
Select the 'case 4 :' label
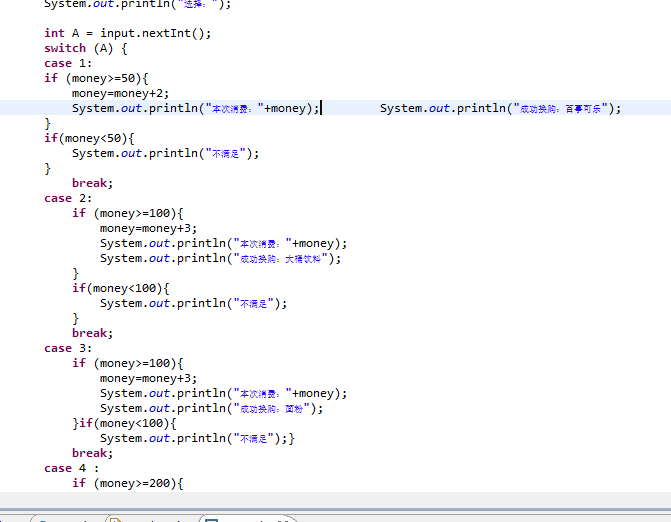pyautogui.click(x=71, y=468)
